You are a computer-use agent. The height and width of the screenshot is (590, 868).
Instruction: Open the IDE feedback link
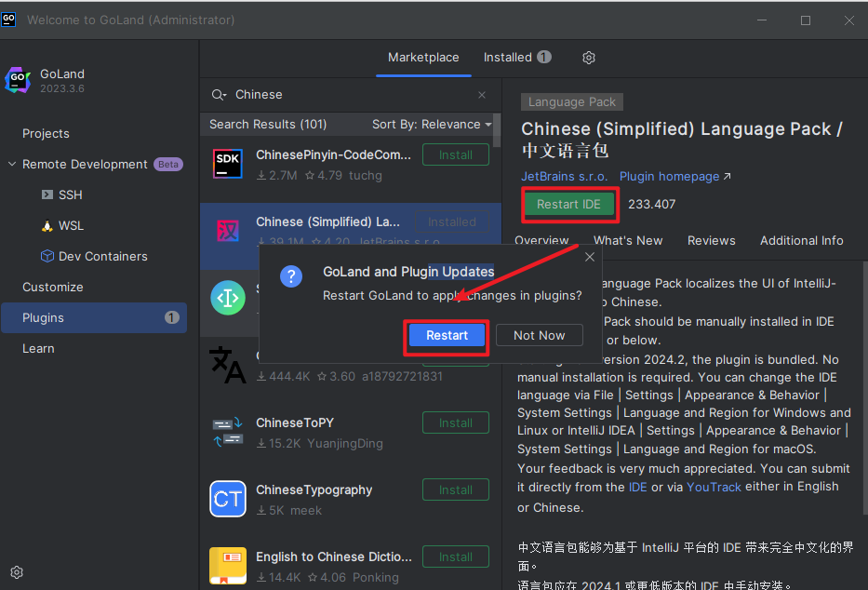637,487
